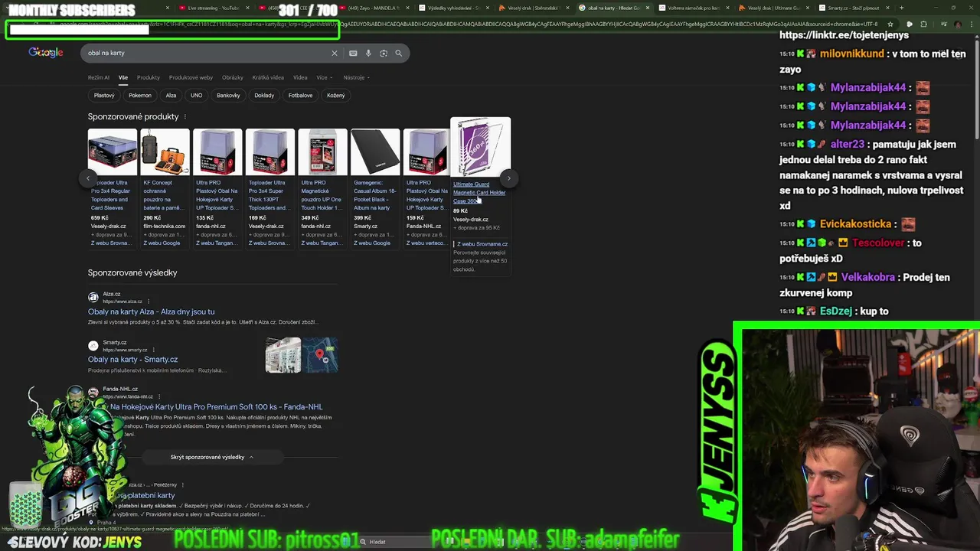Screen dimensions: 980x551
Task: Open three-dot menu next to Alza.cz result
Action: click(149, 302)
